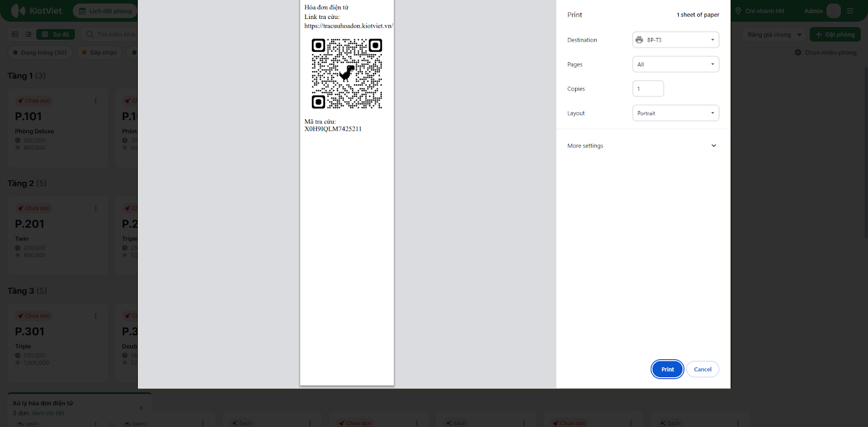Click the tracuuhoadon.kiotviet.vn link text in preview
This screenshot has width=868, height=427.
(x=348, y=26)
